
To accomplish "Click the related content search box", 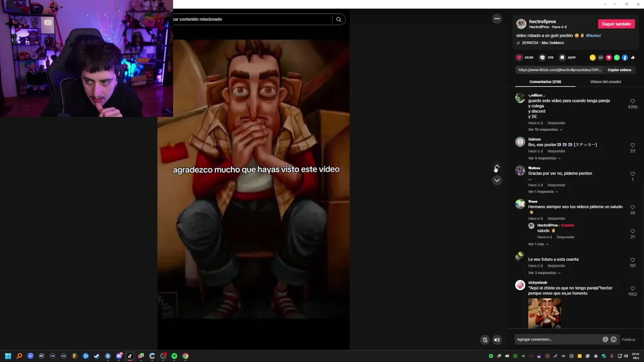I will [x=252, y=20].
